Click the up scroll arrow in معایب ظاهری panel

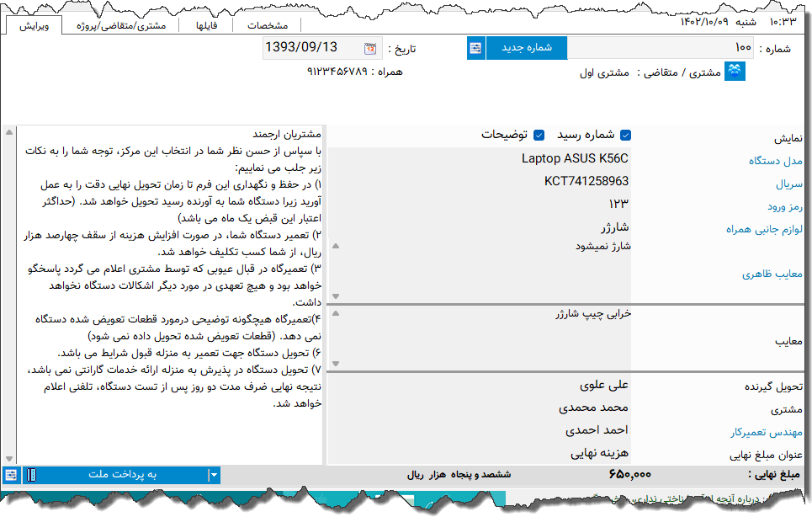point(335,246)
